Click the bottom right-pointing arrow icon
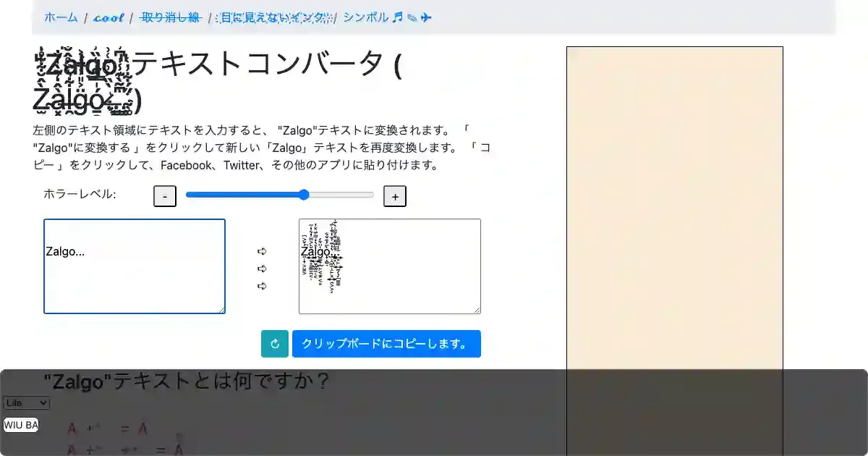This screenshot has height=456, width=868. point(262,286)
